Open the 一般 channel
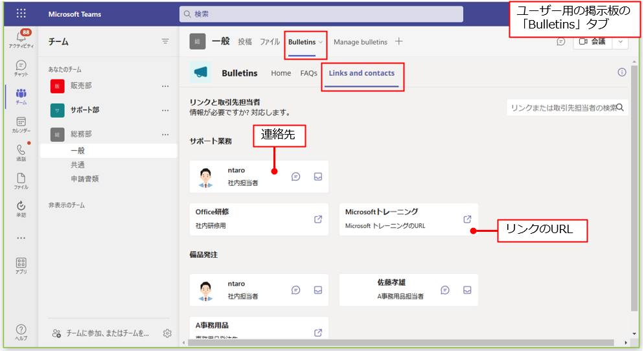The height and width of the screenshot is (351, 644). (x=109, y=151)
